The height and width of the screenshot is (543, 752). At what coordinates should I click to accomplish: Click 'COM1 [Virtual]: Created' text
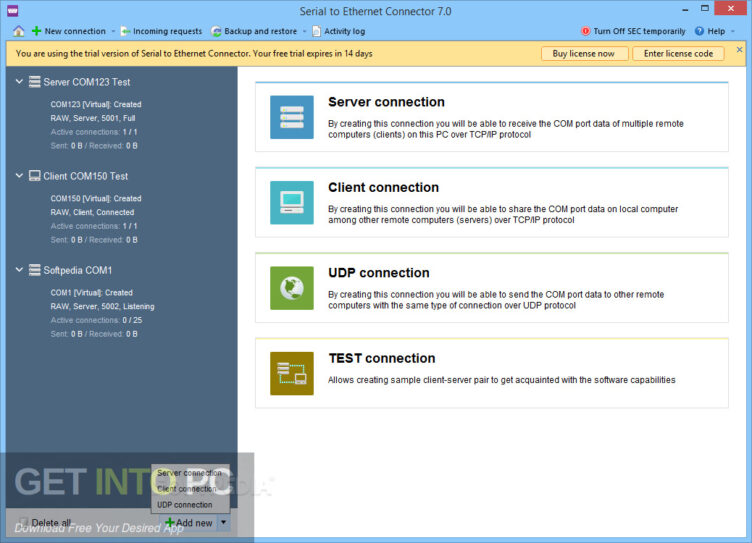coord(92,292)
